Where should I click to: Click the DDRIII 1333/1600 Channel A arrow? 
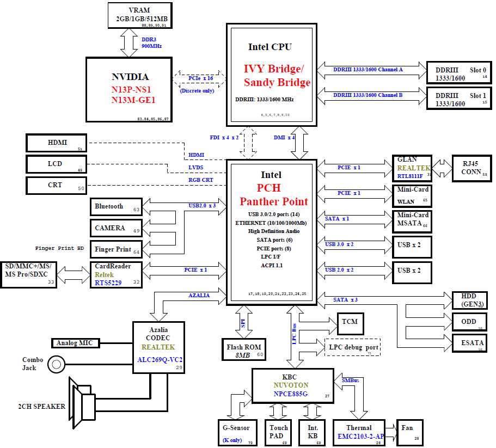click(372, 70)
